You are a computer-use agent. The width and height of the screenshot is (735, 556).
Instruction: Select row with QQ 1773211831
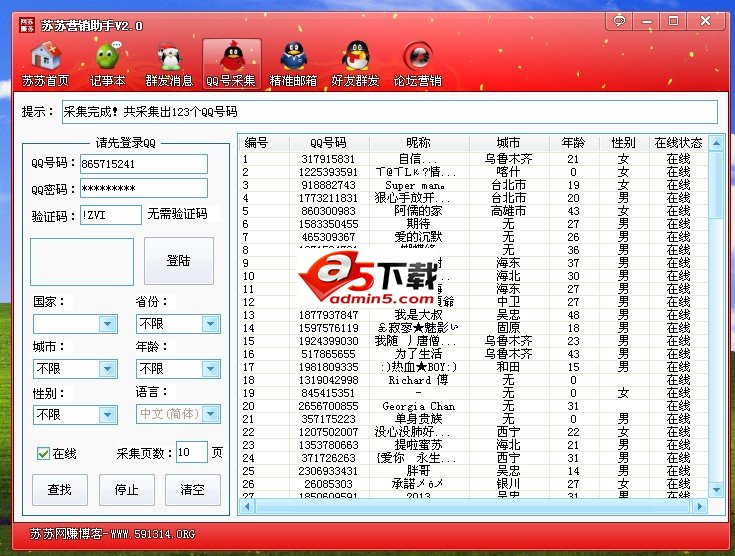(473, 198)
